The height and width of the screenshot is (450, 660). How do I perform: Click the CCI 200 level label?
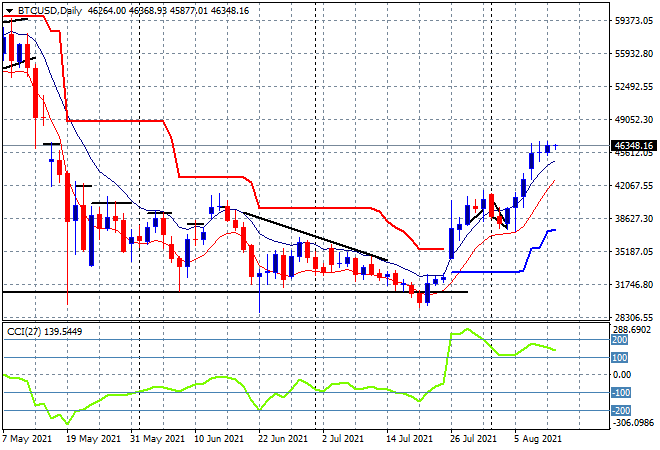pyautogui.click(x=619, y=340)
